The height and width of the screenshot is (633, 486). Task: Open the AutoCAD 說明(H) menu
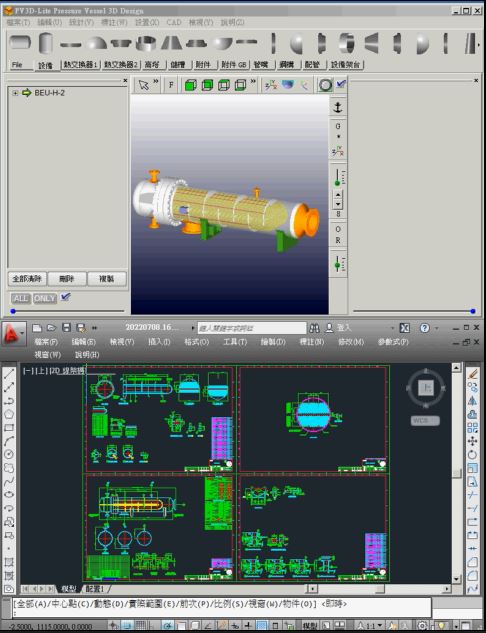87,355
